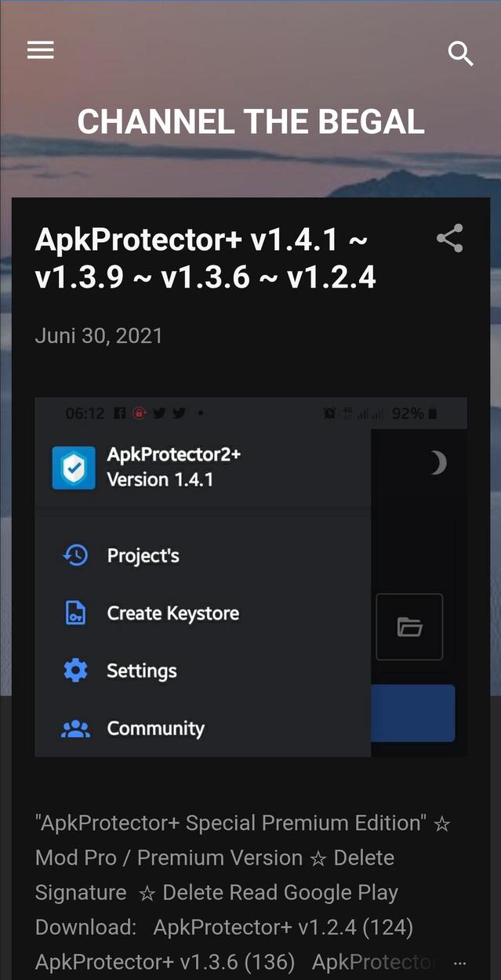Screen dimensions: 501x980
Task: Click the ApkProtector2+ shield logo
Action: click(73, 468)
